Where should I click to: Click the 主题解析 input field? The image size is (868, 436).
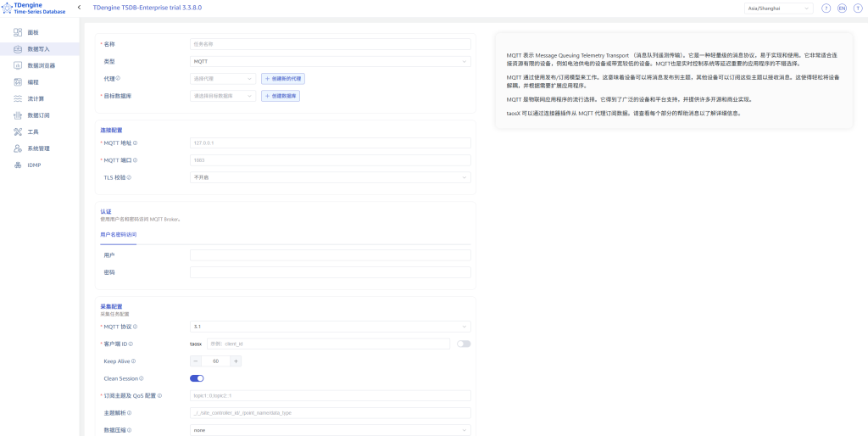click(330, 413)
